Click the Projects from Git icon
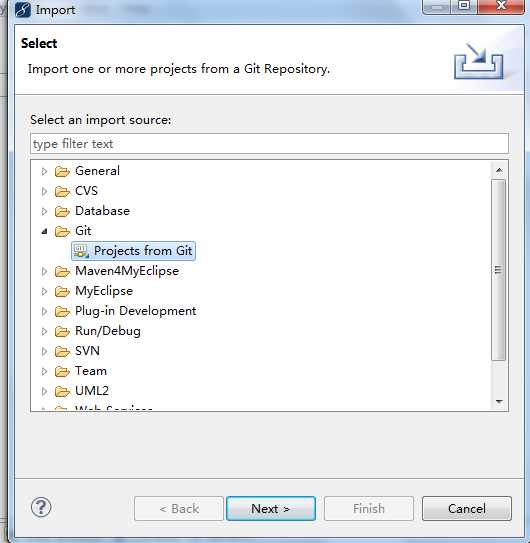Screen dimensions: 530x543 81,251
